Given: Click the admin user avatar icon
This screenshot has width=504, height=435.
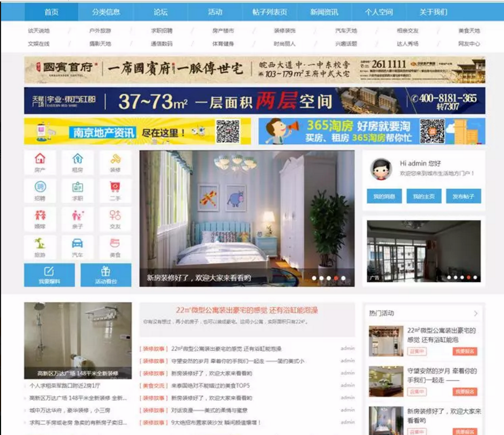Looking at the screenshot, I should coord(381,169).
